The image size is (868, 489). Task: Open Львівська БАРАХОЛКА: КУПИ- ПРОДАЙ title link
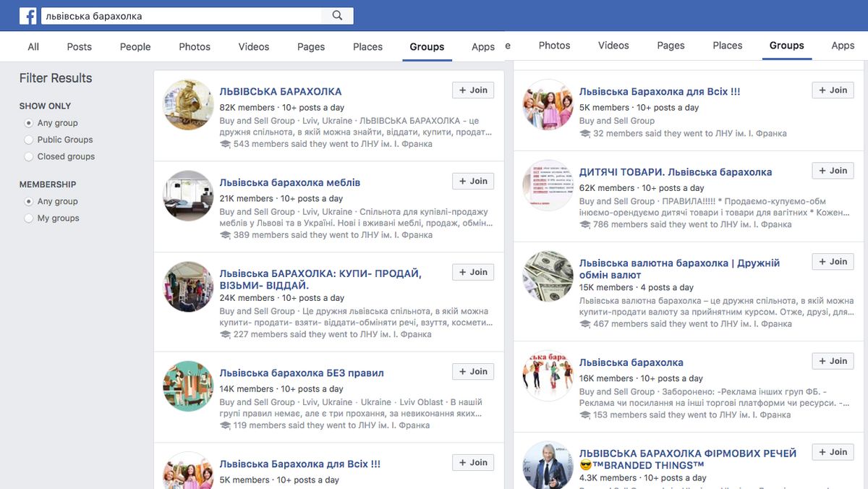[x=320, y=279]
